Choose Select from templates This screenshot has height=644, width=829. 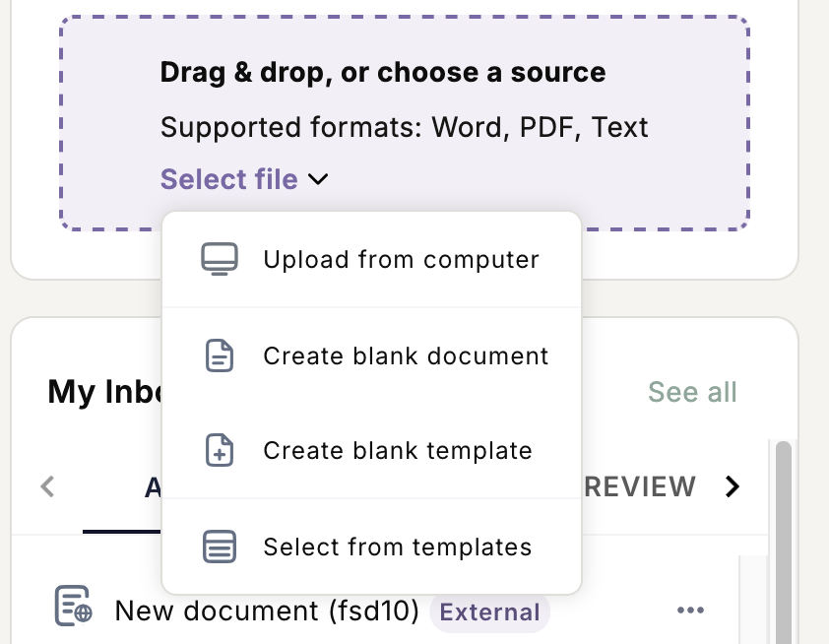pos(372,547)
